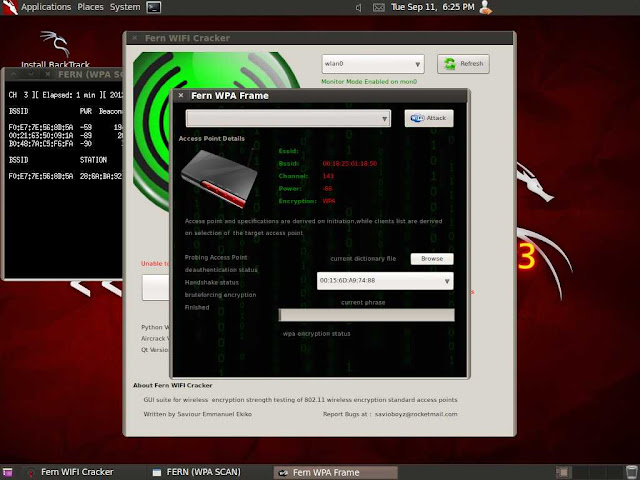
Task: Close the Fern WIFI Cracker window
Action: pos(134,38)
